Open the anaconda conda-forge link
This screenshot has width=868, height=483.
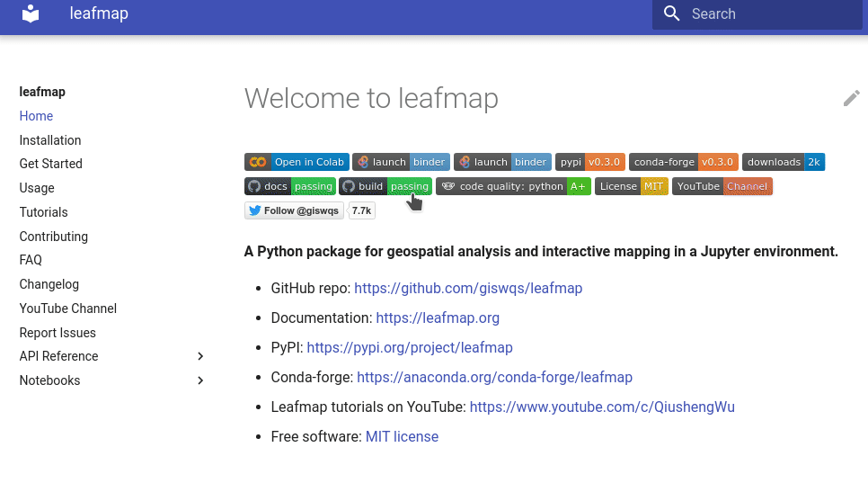494,377
